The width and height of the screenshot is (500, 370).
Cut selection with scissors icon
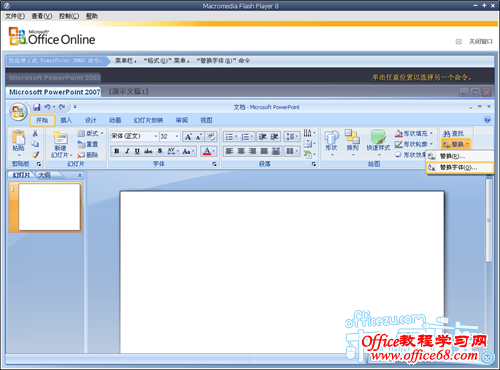35,133
